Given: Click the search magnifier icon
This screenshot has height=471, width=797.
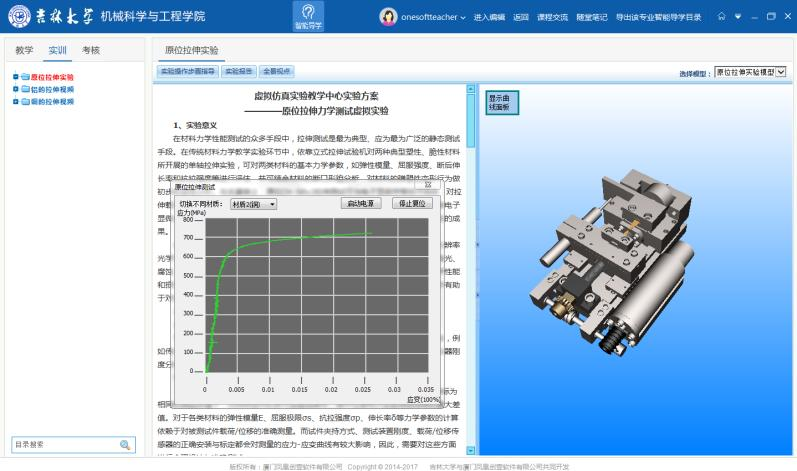Looking at the screenshot, I should click(x=125, y=445).
